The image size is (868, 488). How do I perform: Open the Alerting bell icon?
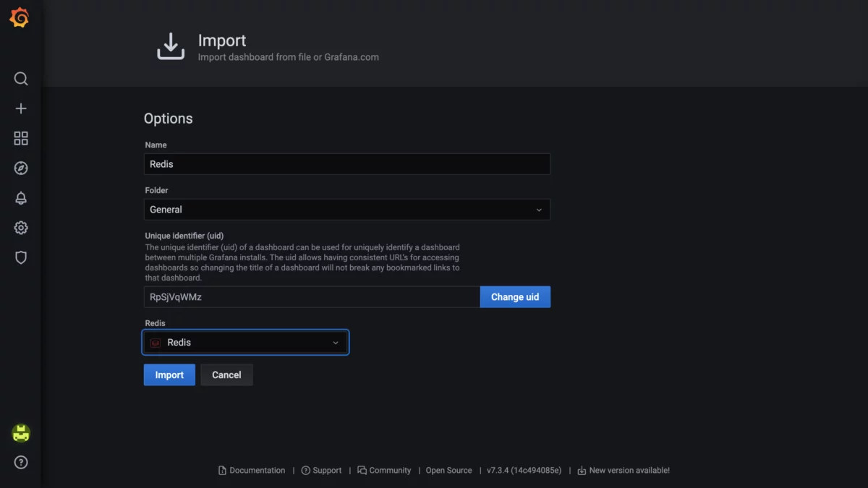[x=21, y=198]
